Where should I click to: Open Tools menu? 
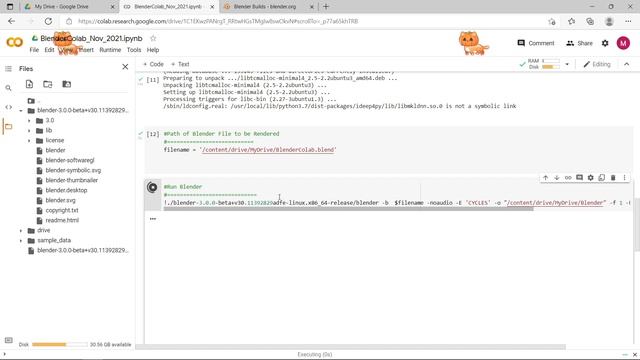pyautogui.click(x=134, y=50)
